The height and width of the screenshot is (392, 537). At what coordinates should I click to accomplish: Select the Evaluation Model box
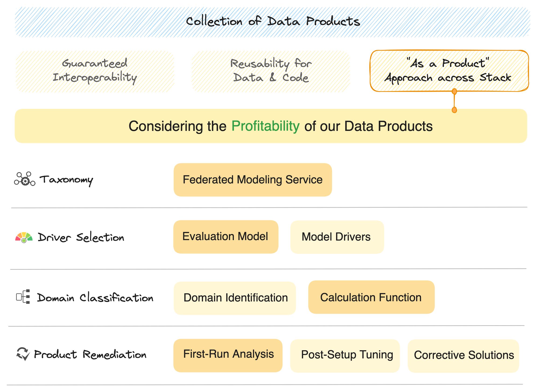(226, 237)
